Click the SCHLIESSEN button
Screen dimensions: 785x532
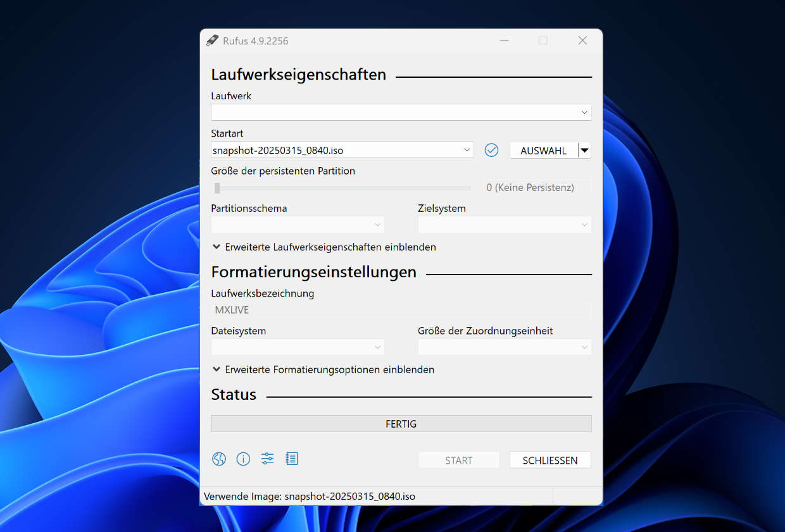pos(550,460)
